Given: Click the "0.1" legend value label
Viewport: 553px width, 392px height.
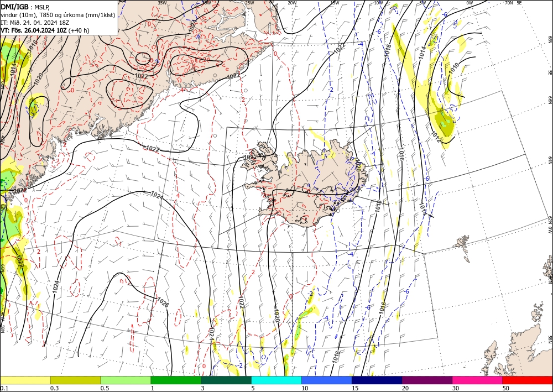Looking at the screenshot, I should [x=4, y=388].
